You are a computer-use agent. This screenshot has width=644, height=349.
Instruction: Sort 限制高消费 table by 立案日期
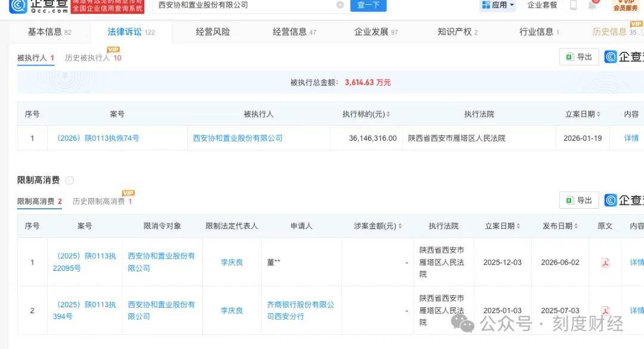tap(518, 226)
